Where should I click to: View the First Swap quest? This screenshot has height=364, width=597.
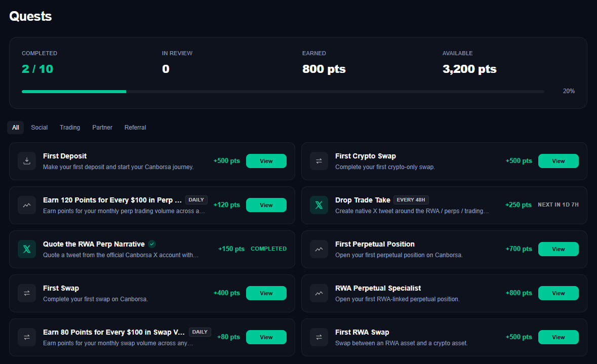[x=266, y=293]
